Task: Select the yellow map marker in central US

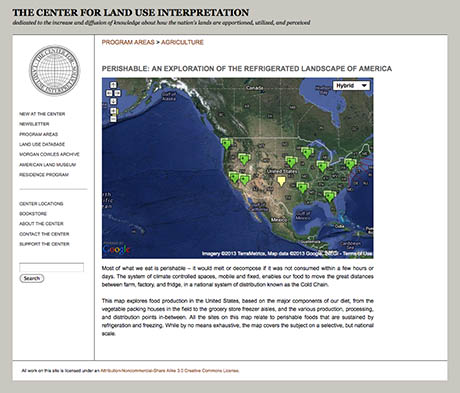Action: point(282,181)
